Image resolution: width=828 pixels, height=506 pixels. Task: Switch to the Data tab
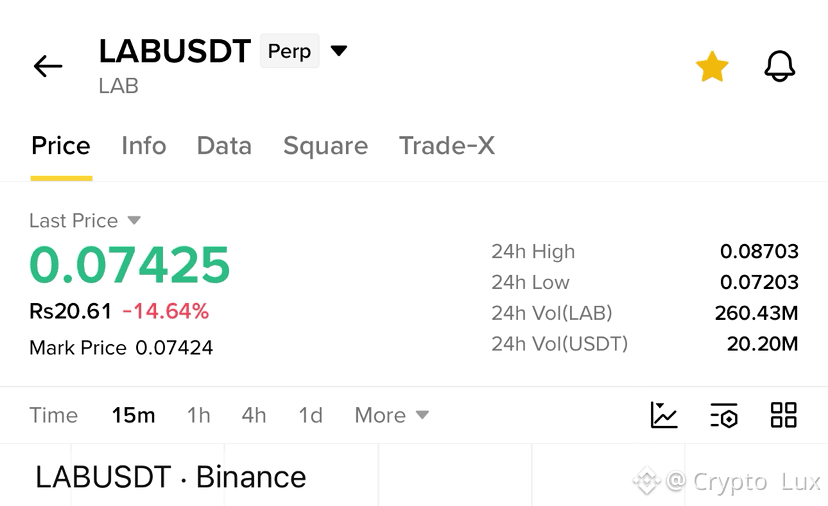[224, 146]
